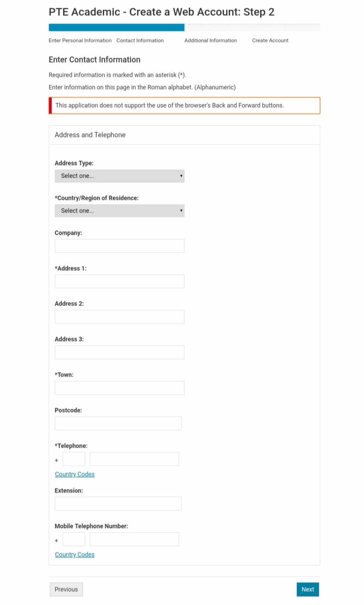
Task: Click the Address 1 input field
Action: [x=119, y=281]
